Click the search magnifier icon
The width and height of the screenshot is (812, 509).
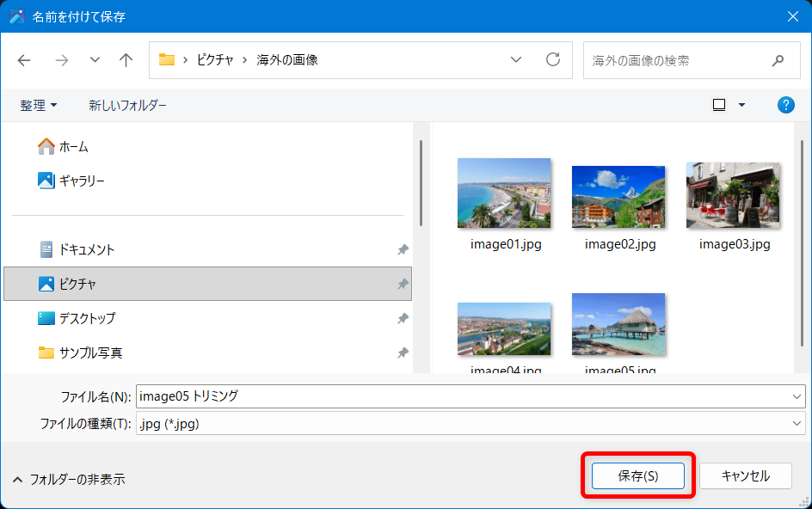pos(778,60)
